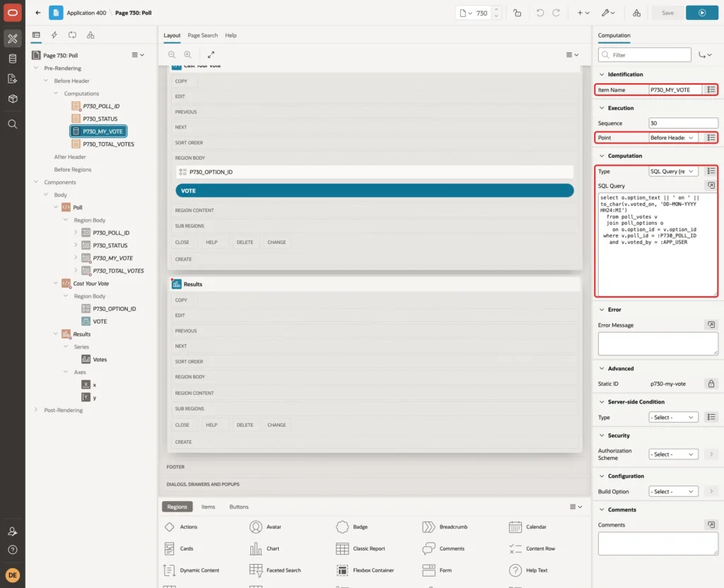Switch to the Page Search tab
This screenshot has width=724, height=588.
tap(202, 35)
